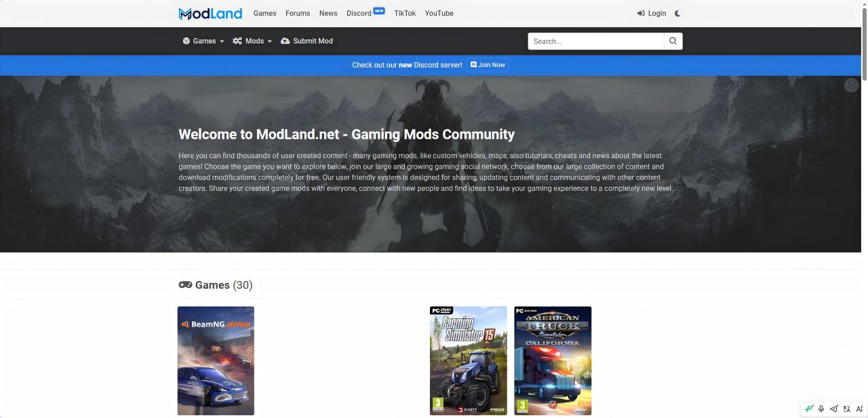Open American Truck Simulator California cover
The width and height of the screenshot is (868, 418).
(x=553, y=360)
